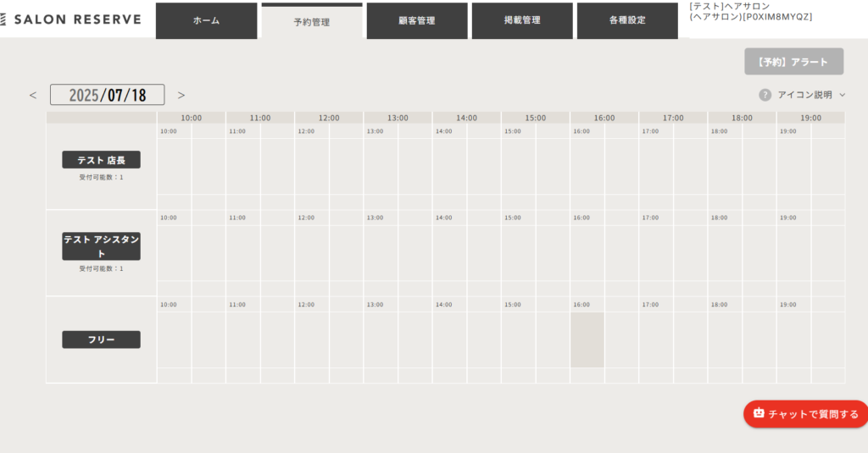Viewport: 868px width, 453px height.
Task: Select the テスト アシスタント staff button
Action: (101, 246)
